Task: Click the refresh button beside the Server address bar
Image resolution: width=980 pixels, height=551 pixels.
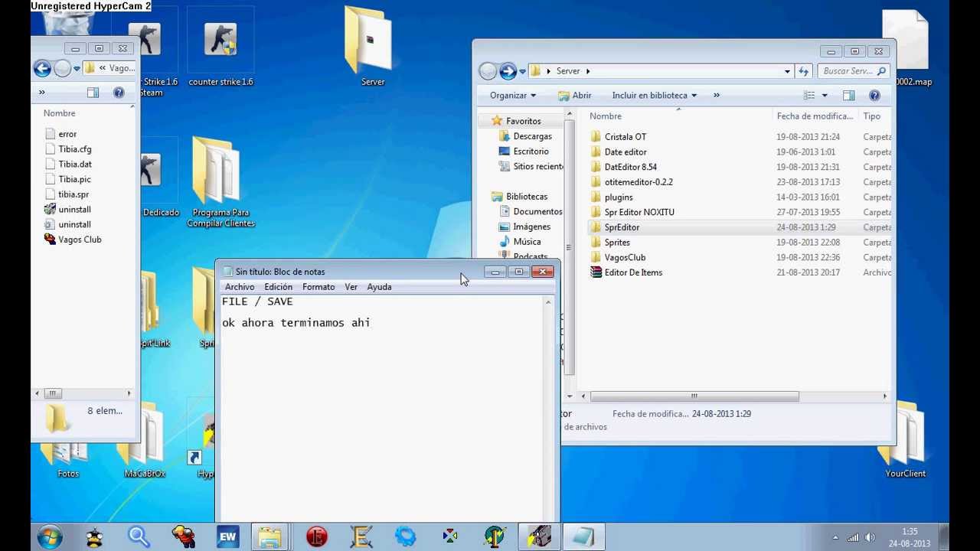Action: [x=803, y=71]
